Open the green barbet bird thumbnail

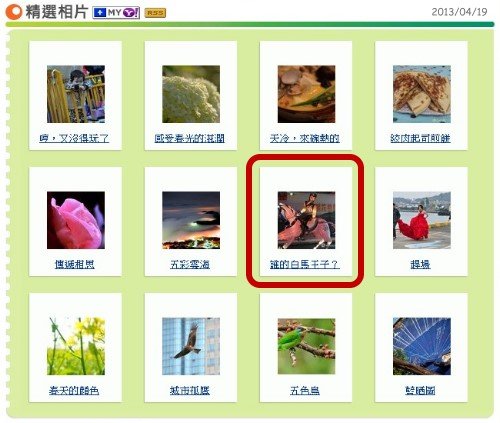point(306,346)
